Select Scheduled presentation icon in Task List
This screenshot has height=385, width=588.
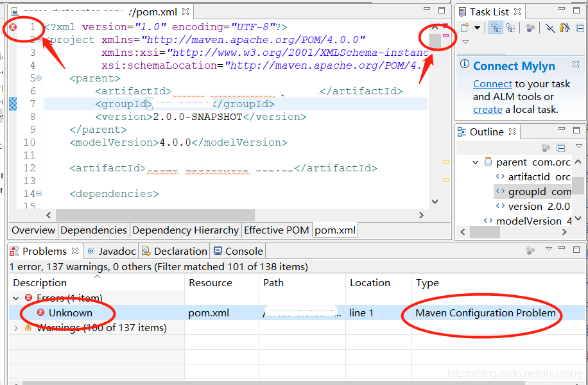coord(512,28)
